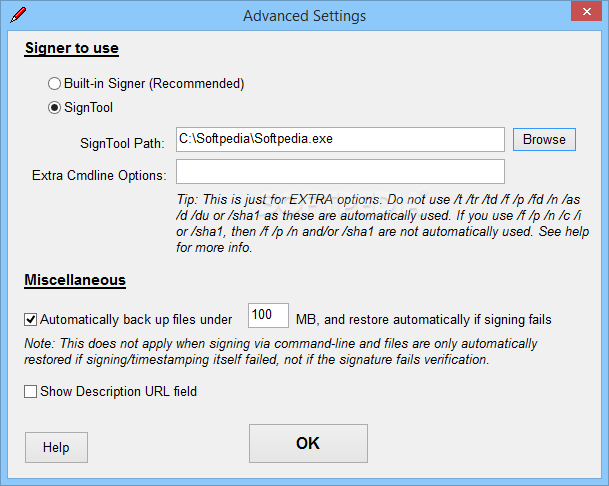Open the Help button
This screenshot has height=486, width=609.
tap(56, 447)
